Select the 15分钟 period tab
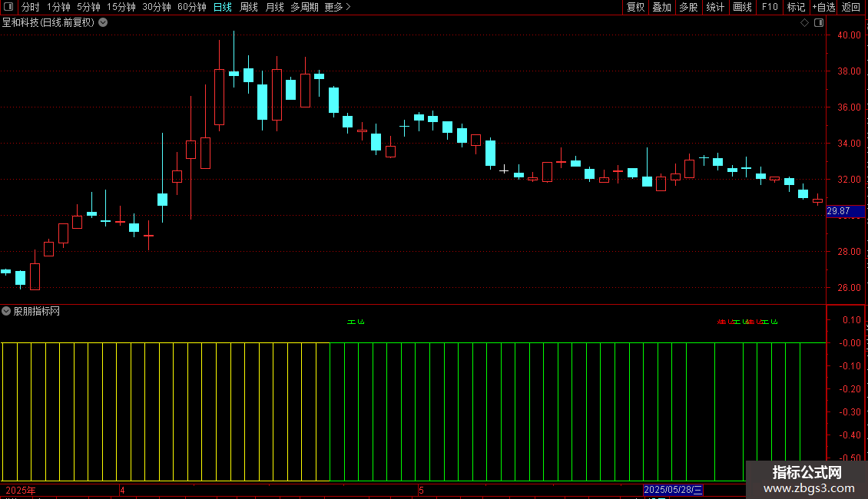 click(x=121, y=7)
